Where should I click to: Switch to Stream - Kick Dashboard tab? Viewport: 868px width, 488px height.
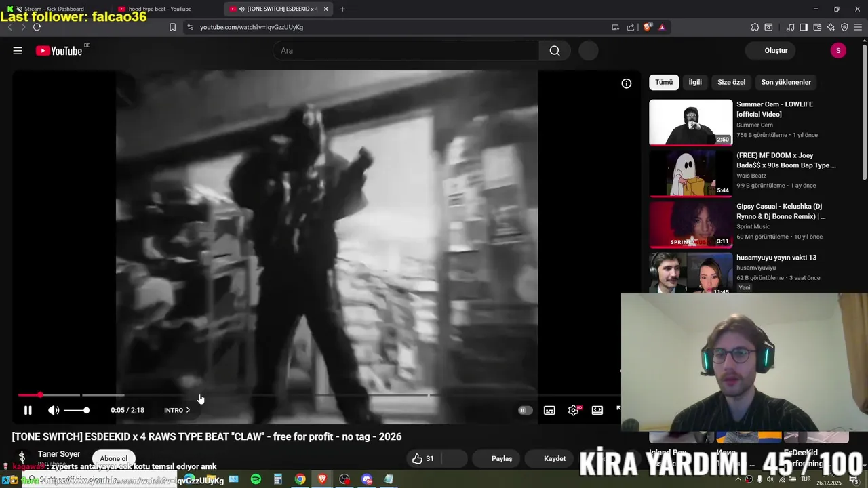point(55,9)
